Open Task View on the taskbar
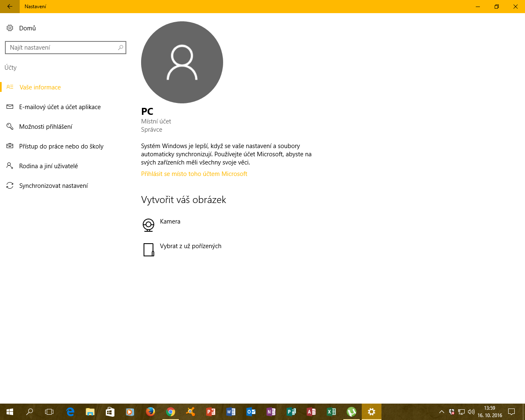 [49, 412]
